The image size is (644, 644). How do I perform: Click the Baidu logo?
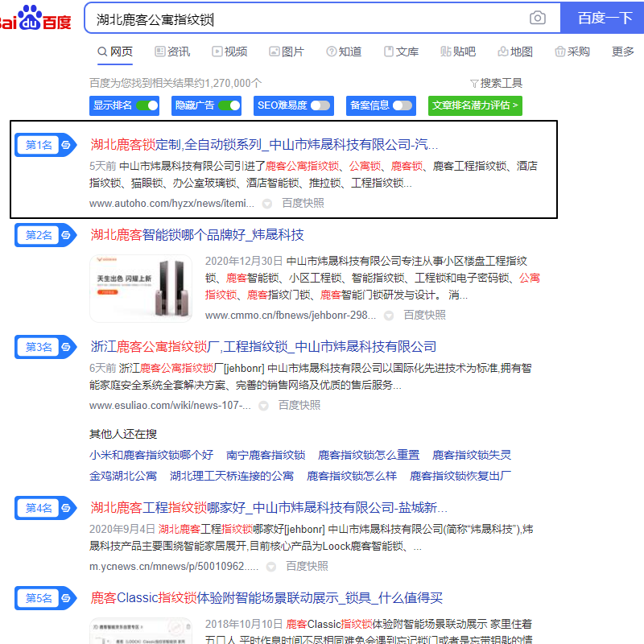[x=35, y=18]
